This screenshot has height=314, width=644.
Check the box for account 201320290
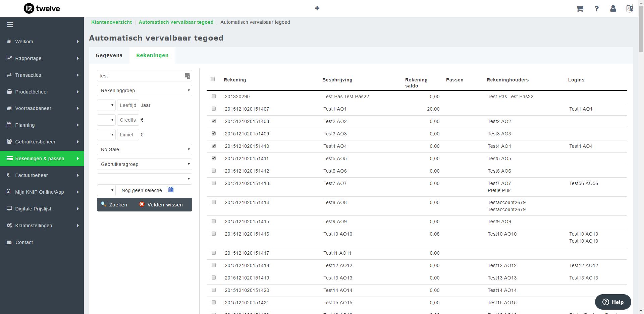[x=214, y=97]
